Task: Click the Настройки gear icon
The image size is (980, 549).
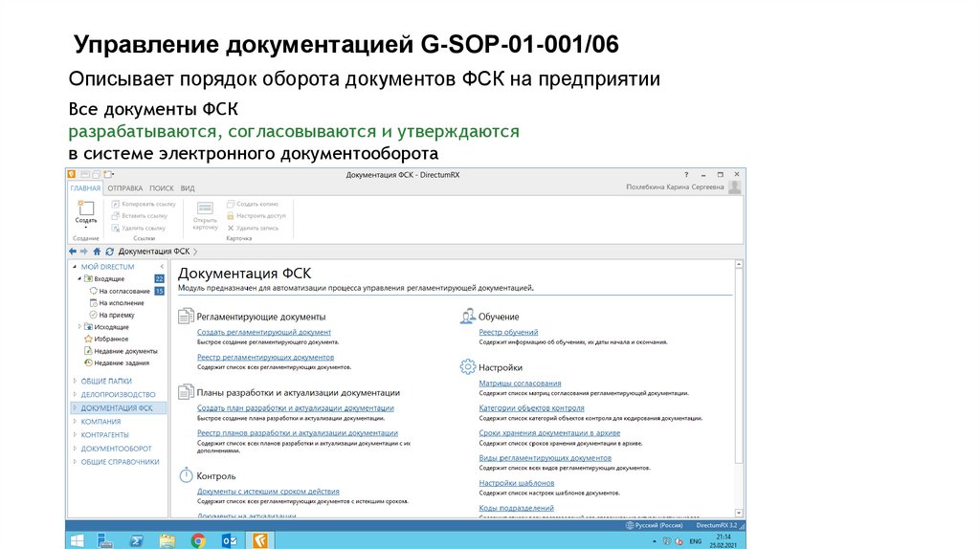Action: point(467,366)
